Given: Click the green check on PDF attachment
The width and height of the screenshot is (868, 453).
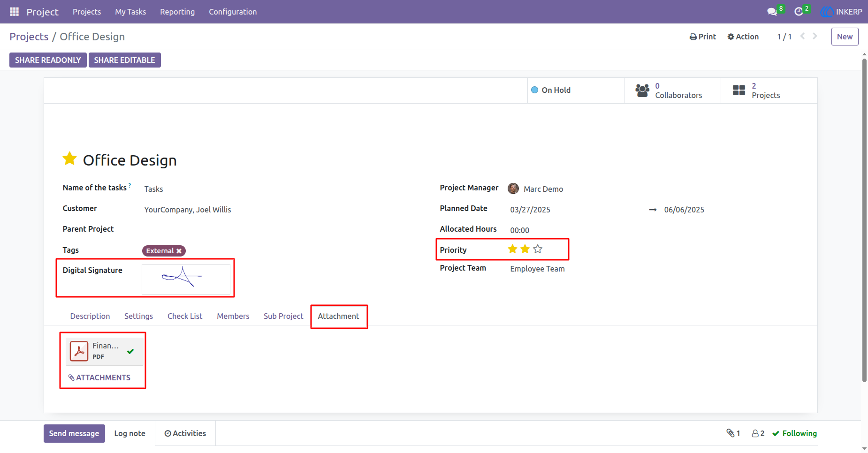Looking at the screenshot, I should coord(130,351).
